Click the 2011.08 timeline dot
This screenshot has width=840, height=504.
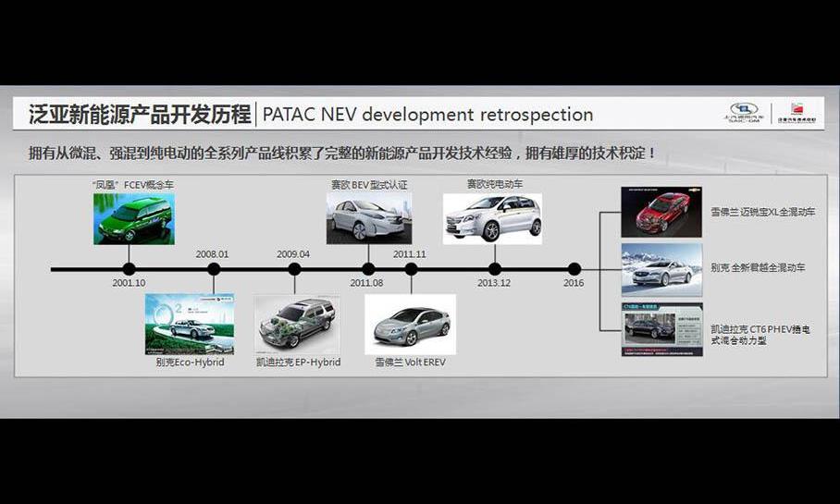(x=368, y=269)
